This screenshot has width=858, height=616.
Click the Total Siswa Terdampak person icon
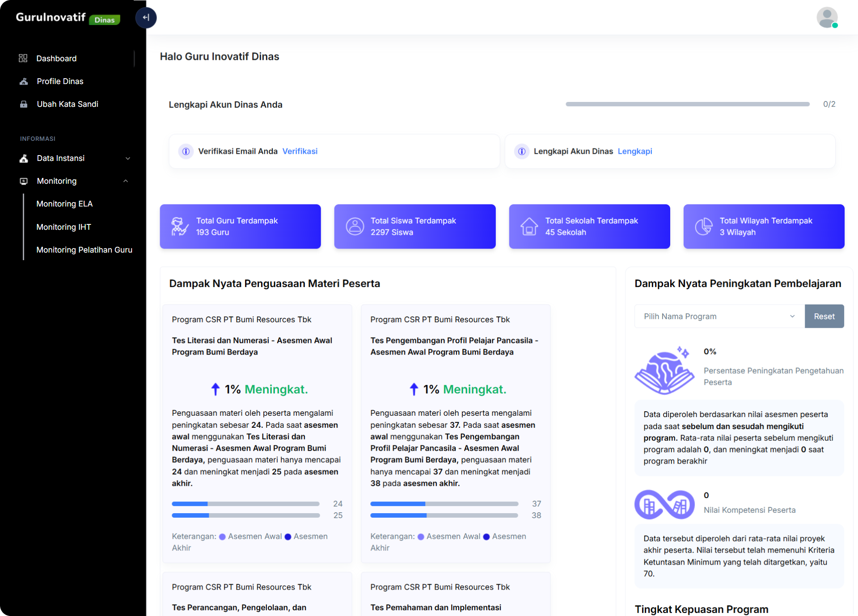pos(355,227)
